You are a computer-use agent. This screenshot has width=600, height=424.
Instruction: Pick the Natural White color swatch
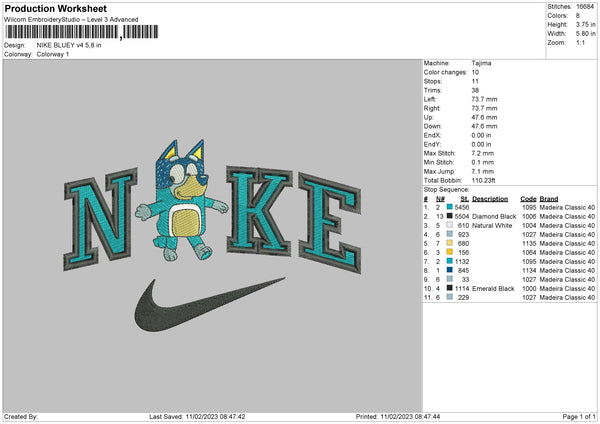pos(450,225)
